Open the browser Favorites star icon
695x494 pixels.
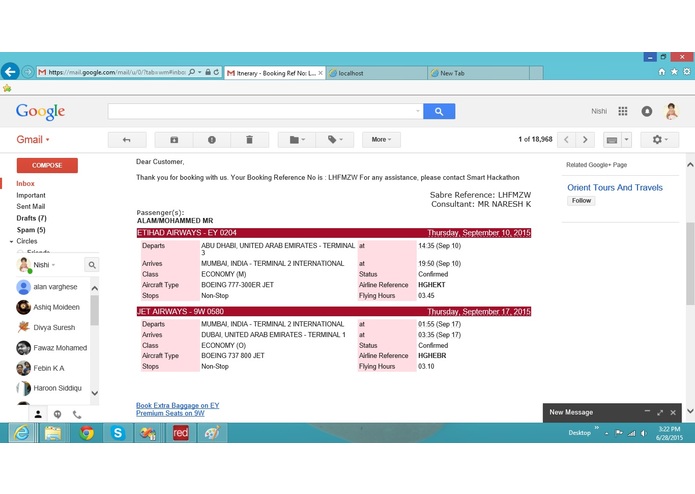pos(674,72)
